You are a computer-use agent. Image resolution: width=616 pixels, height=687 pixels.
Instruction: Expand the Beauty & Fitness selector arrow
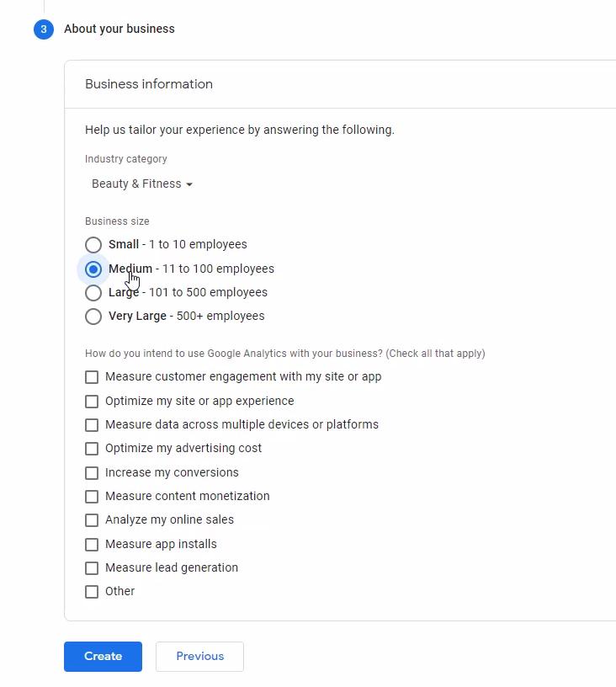point(189,184)
